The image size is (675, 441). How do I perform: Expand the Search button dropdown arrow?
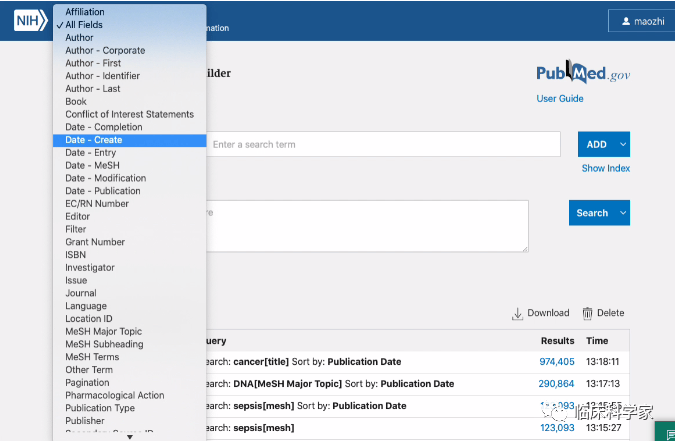[623, 213]
